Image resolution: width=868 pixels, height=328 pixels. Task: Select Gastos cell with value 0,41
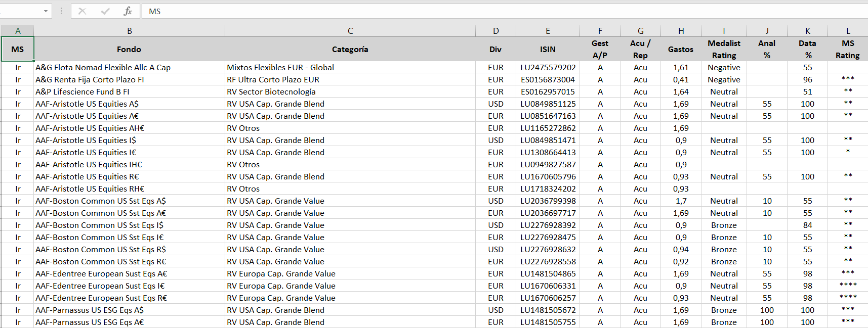point(681,79)
